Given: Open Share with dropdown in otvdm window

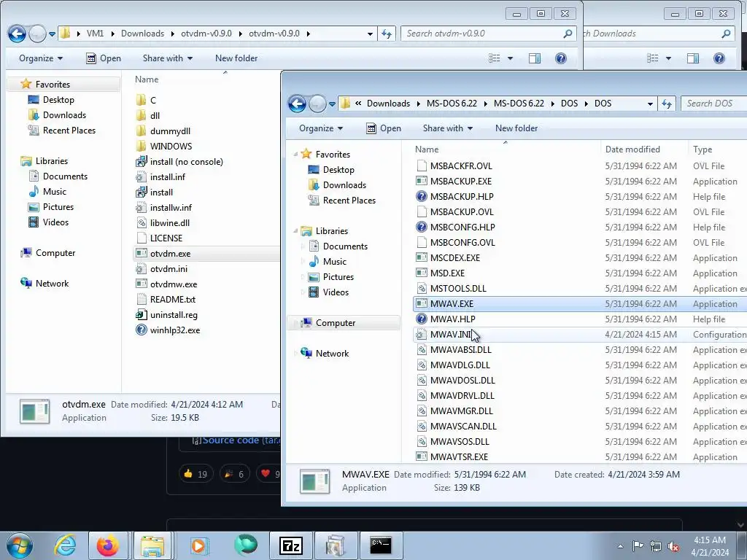Looking at the screenshot, I should (x=167, y=58).
